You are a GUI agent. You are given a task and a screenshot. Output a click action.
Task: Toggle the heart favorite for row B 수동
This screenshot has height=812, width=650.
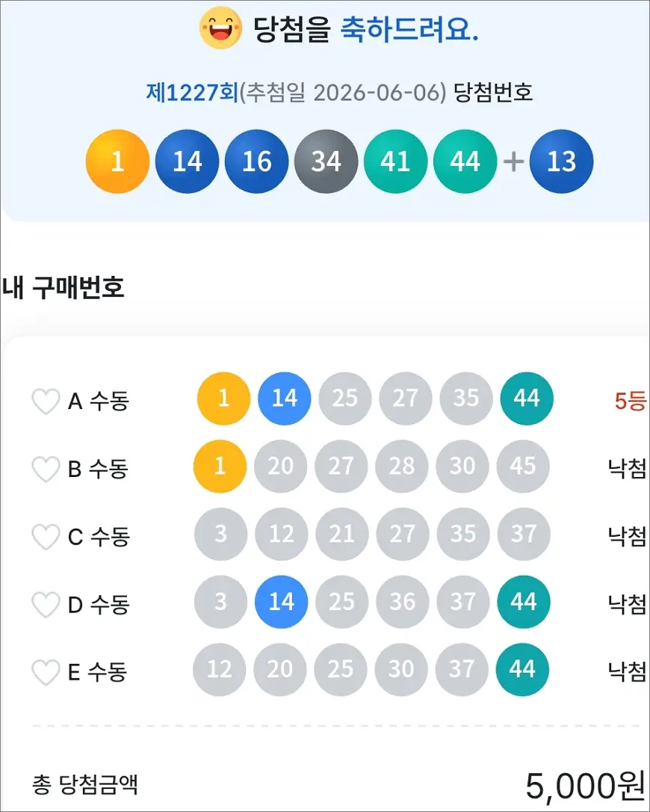click(46, 469)
